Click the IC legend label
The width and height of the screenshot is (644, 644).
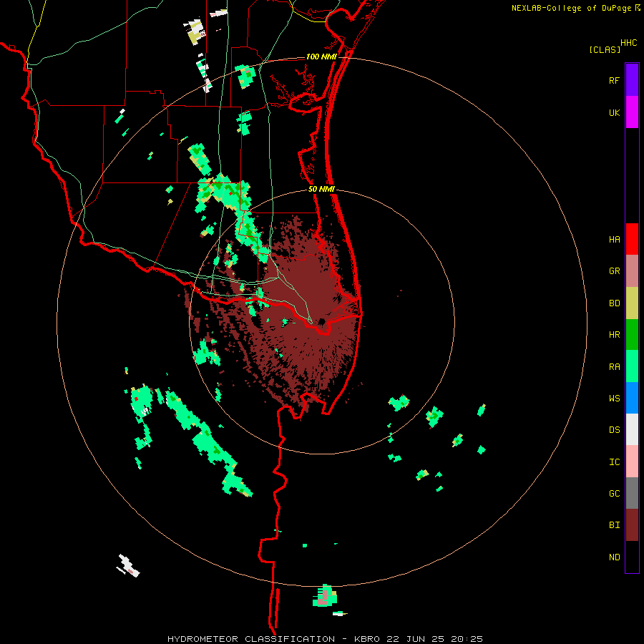click(614, 462)
